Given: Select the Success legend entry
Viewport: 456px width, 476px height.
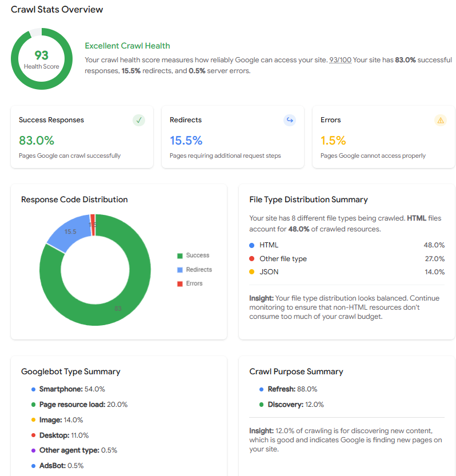Looking at the screenshot, I should 193,255.
